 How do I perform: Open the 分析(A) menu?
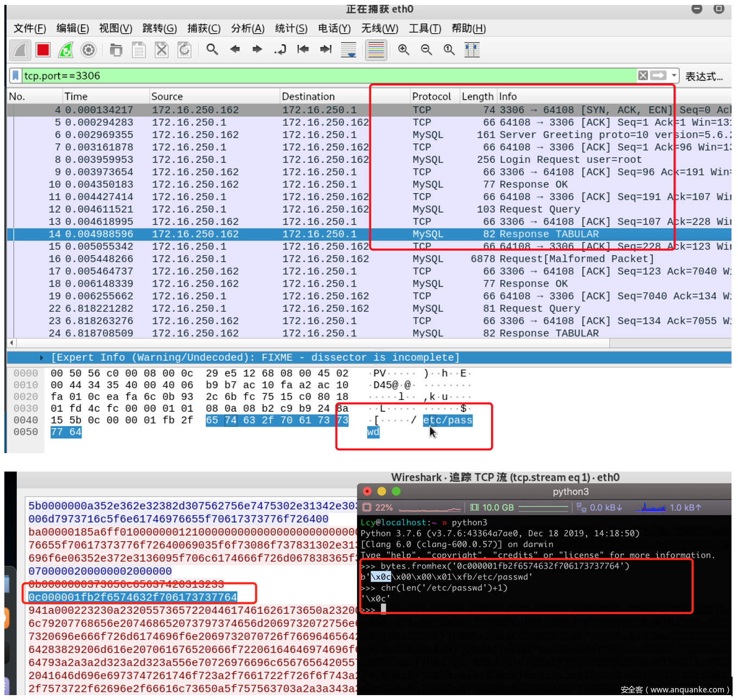pos(247,28)
